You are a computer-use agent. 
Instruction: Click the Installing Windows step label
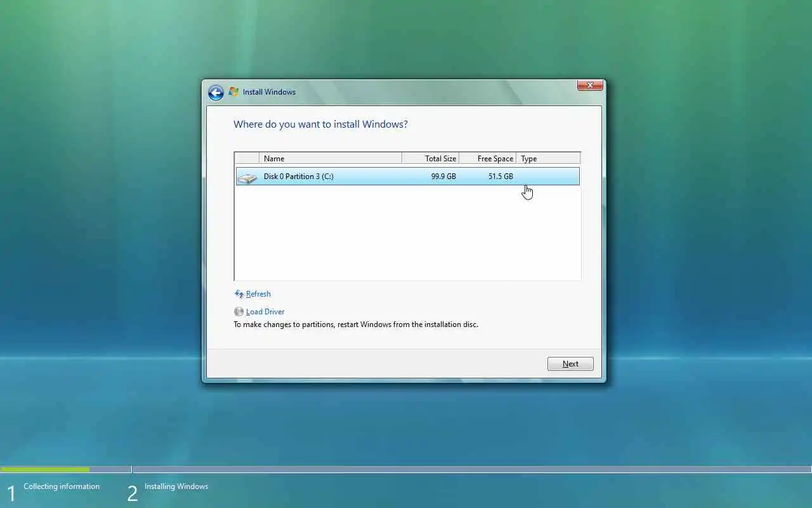[176, 486]
